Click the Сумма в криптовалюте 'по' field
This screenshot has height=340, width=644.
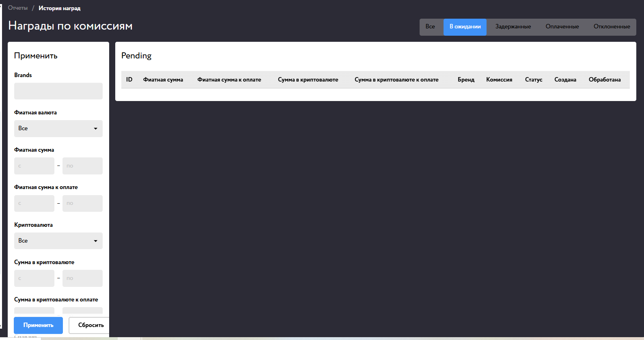82,278
